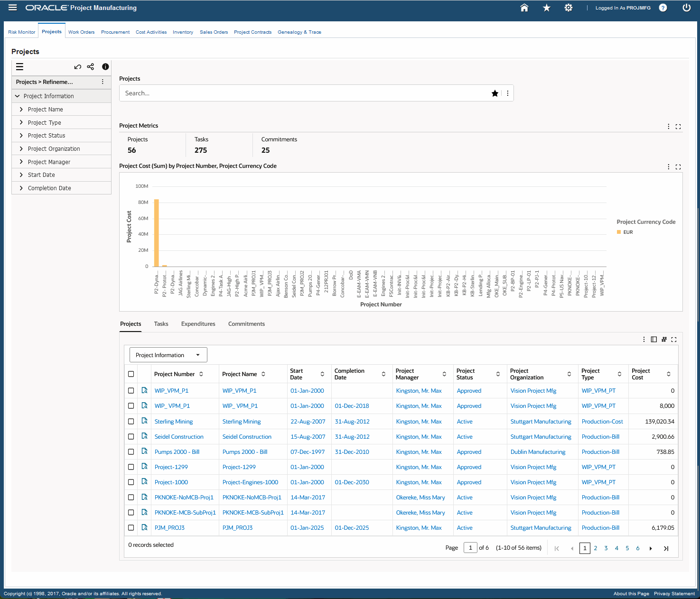
Task: Click saved search star in search box
Action: [495, 93]
